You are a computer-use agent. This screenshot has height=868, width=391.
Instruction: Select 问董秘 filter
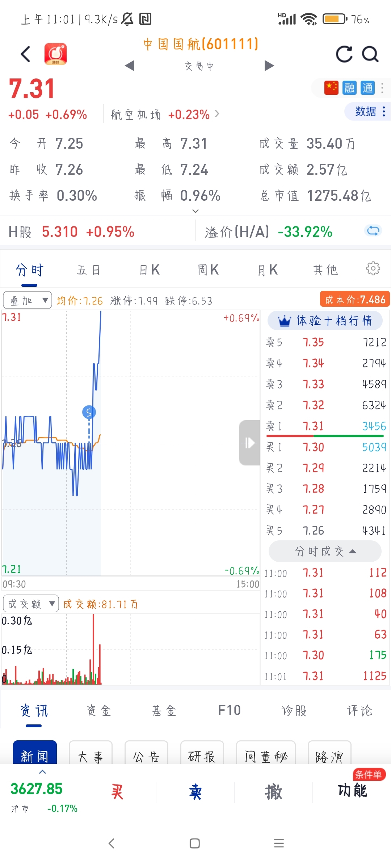[x=266, y=752]
